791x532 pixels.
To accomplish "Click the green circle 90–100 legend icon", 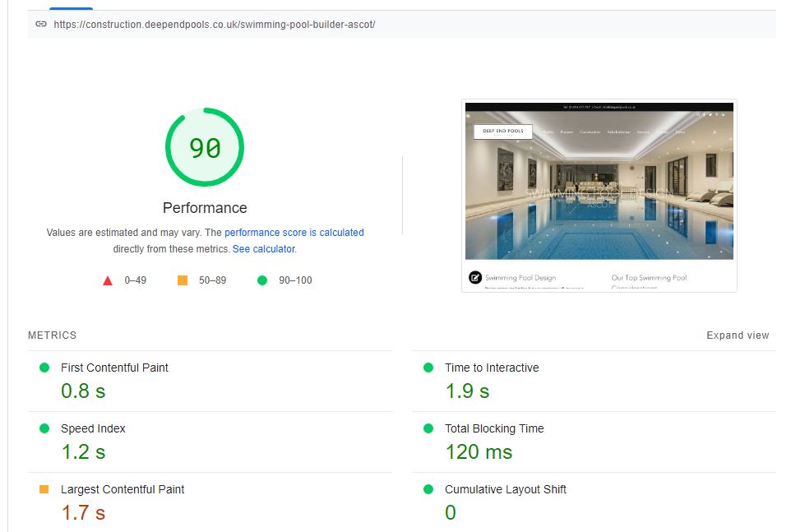I will tap(262, 280).
